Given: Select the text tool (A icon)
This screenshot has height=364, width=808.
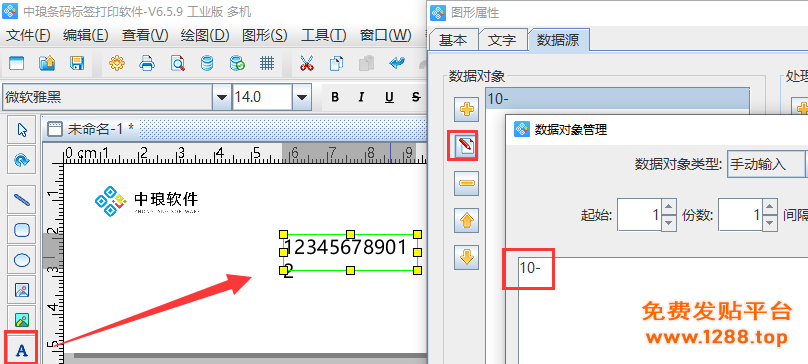Looking at the screenshot, I should click(21, 351).
